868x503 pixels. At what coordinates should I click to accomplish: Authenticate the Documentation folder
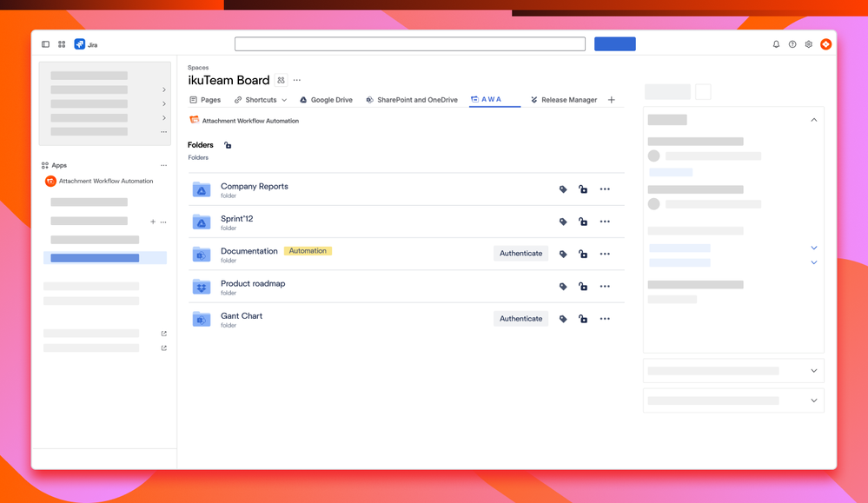(521, 254)
